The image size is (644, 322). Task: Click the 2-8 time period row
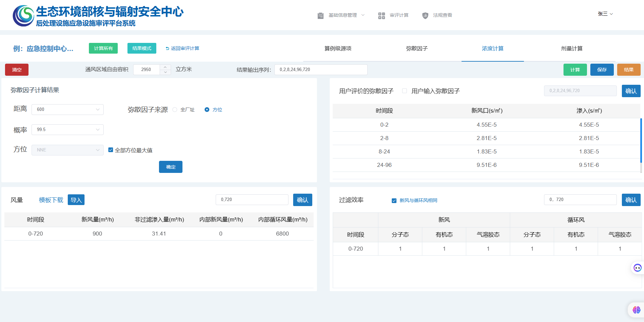(x=486, y=138)
